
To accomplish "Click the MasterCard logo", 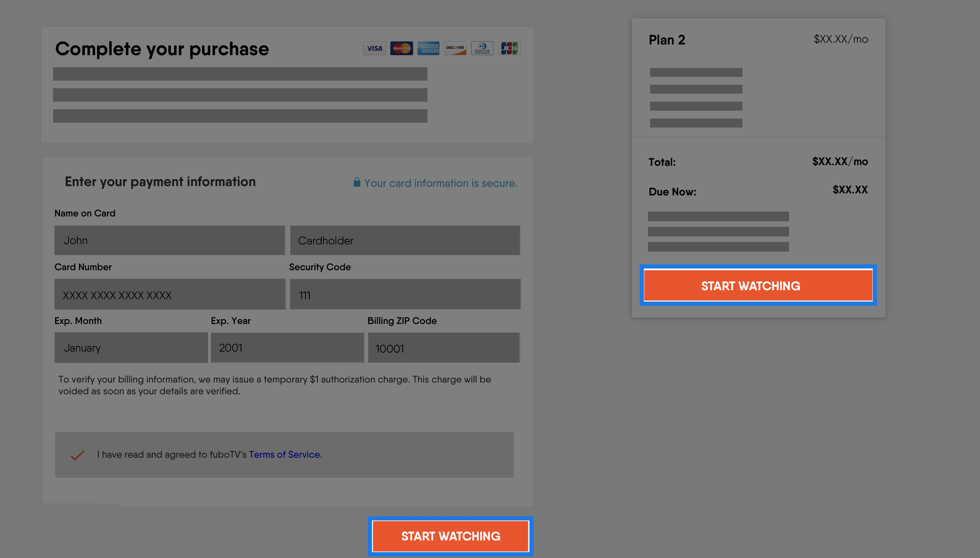I will (401, 48).
